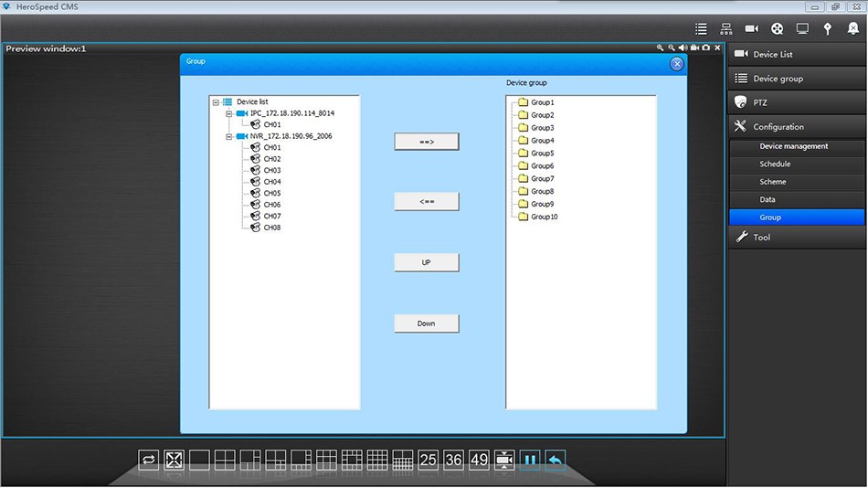Collapse the NVR_172.18.190.96_2006 device node

(229, 136)
